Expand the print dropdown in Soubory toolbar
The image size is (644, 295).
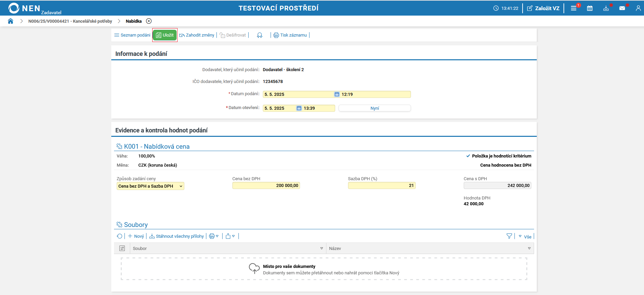click(x=214, y=236)
